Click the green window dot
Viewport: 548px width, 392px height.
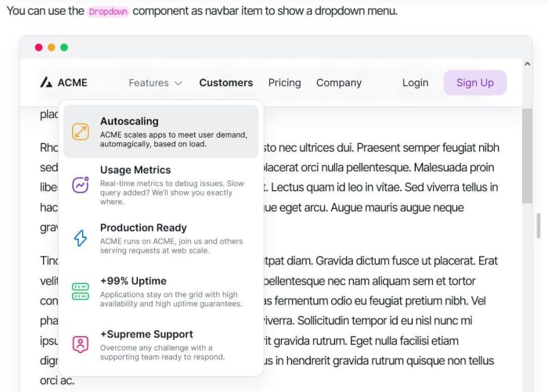pos(64,48)
